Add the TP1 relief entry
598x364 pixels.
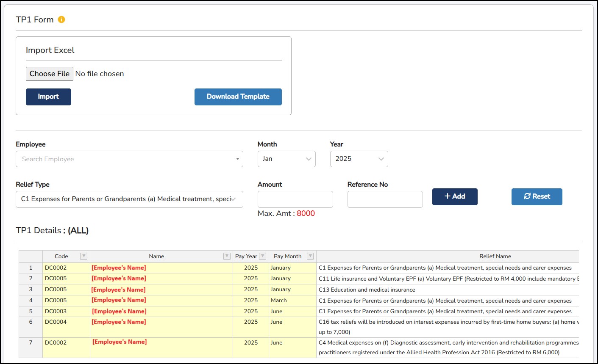pyautogui.click(x=455, y=196)
